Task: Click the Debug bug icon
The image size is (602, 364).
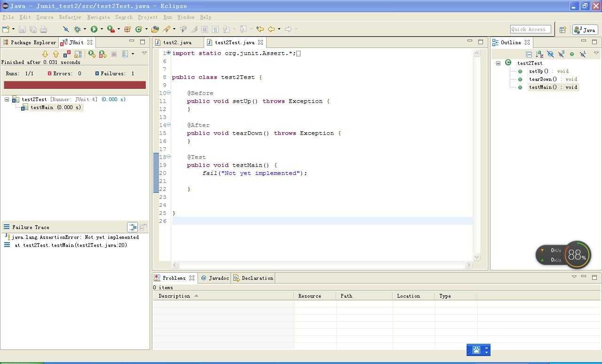Action: (78, 29)
